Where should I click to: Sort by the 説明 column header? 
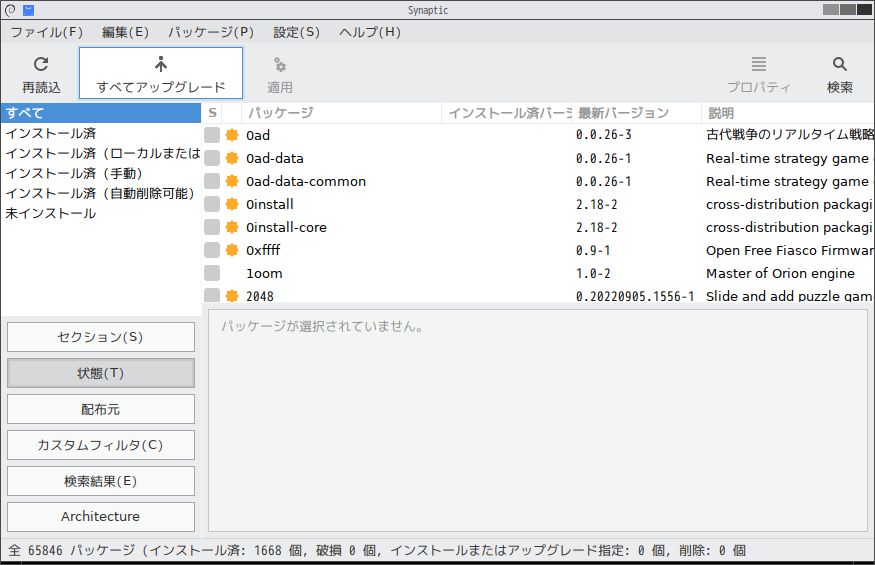[788, 113]
